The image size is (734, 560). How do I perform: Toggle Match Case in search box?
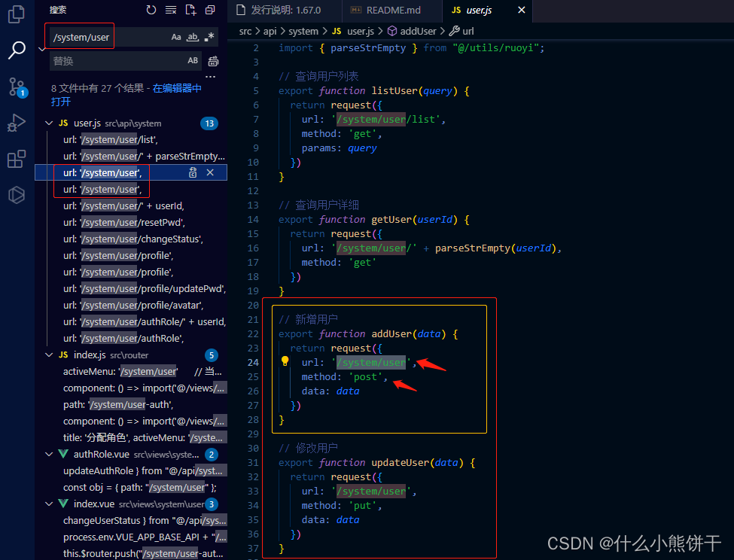pos(176,37)
